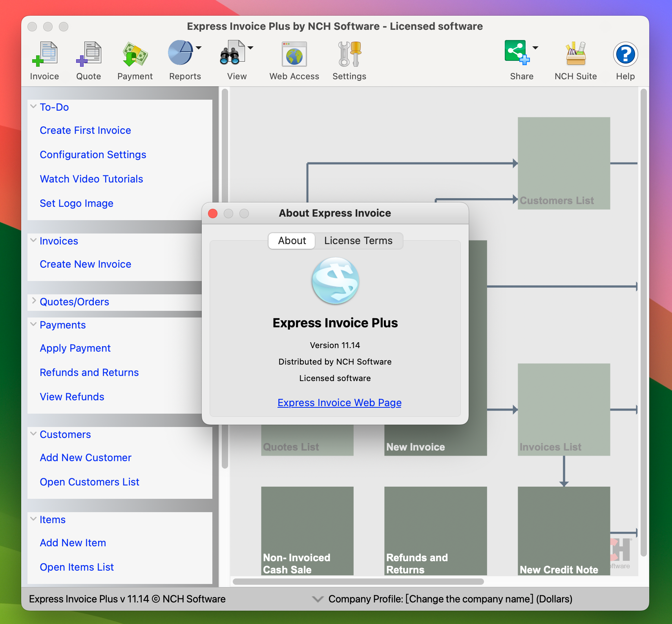Collapse the Payments section
This screenshot has height=624, width=672.
pyautogui.click(x=34, y=324)
